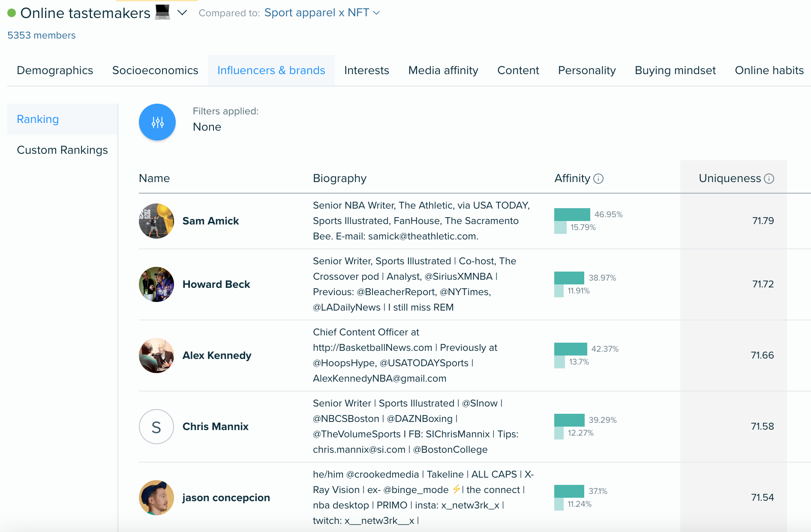The width and height of the screenshot is (811, 532).
Task: Expand the Online tastemakers audience chevron
Action: (182, 13)
